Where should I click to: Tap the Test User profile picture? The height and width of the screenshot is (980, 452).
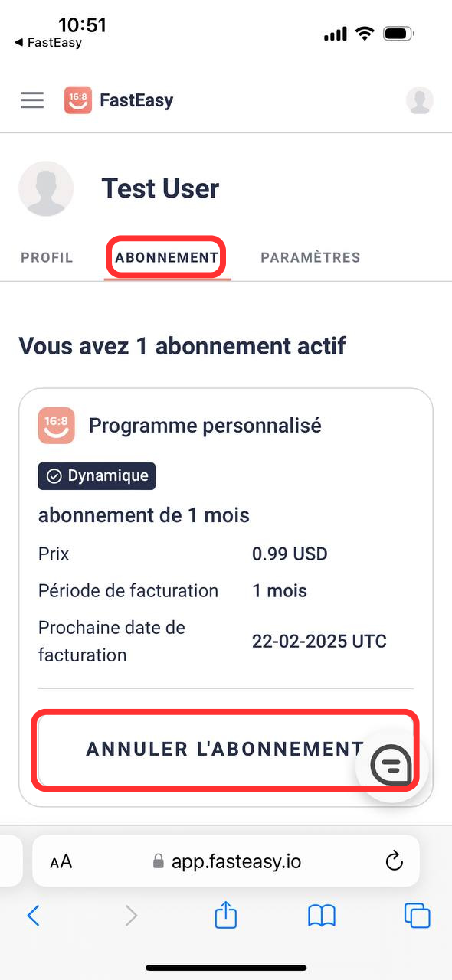[46, 188]
